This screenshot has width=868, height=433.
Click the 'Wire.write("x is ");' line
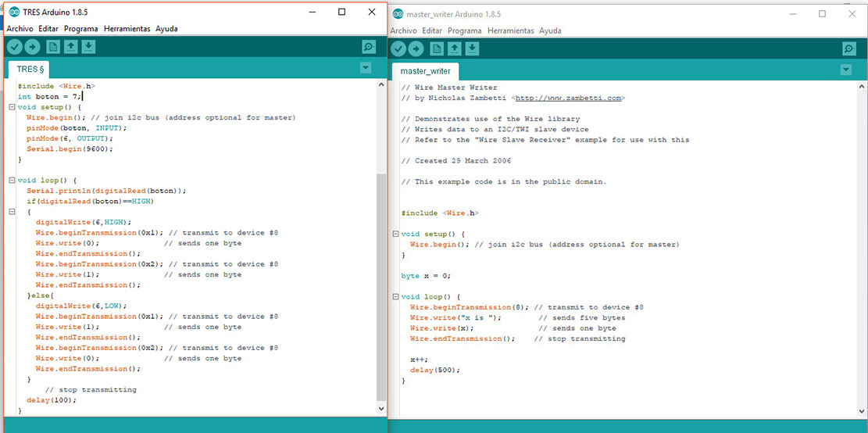point(455,318)
